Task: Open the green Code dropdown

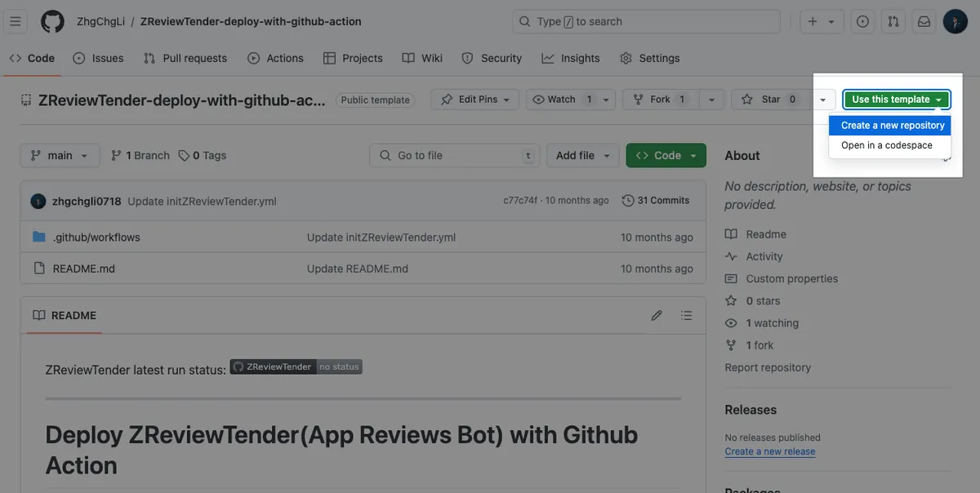Action: tap(664, 154)
